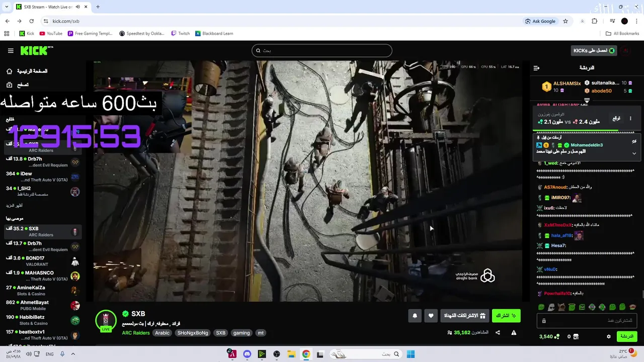Image resolution: width=644 pixels, height=362 pixels.
Task: Bookmark page with star icon
Action: tap(566, 21)
